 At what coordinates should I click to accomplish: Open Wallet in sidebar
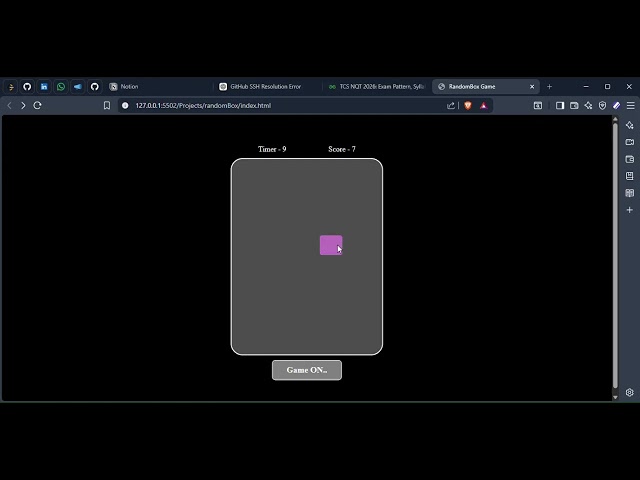629,159
